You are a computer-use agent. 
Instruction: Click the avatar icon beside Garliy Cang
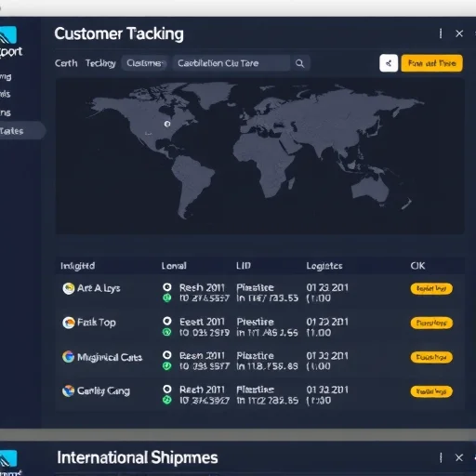[68, 390]
